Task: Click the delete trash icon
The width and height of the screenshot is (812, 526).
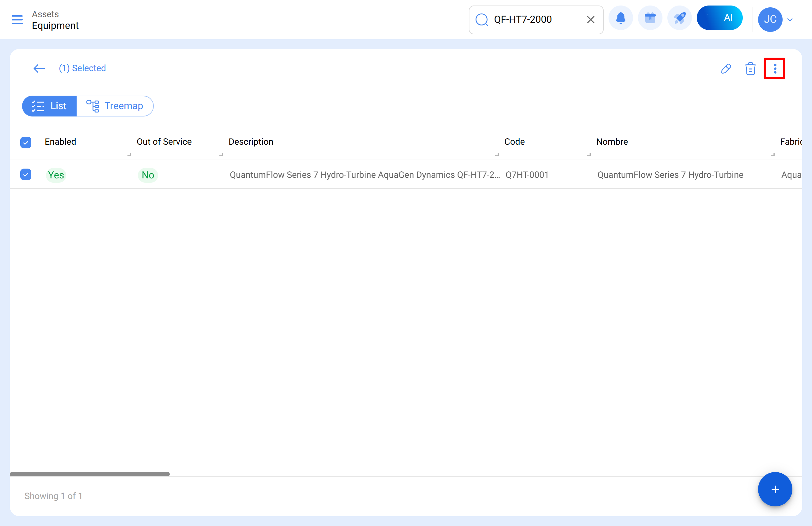Action: click(x=750, y=69)
